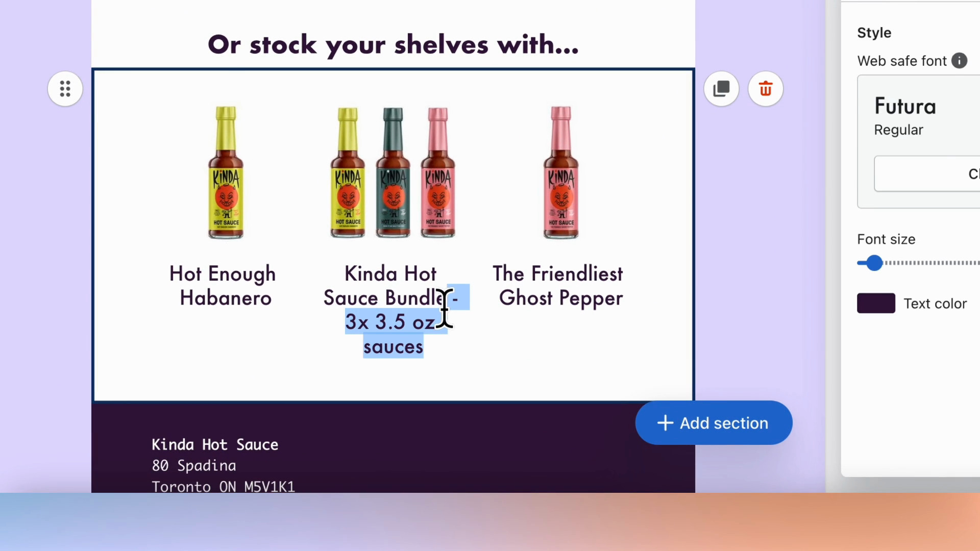Screen dimensions: 980x551
Task: Click the 80 Spadina address line
Action: (194, 466)
